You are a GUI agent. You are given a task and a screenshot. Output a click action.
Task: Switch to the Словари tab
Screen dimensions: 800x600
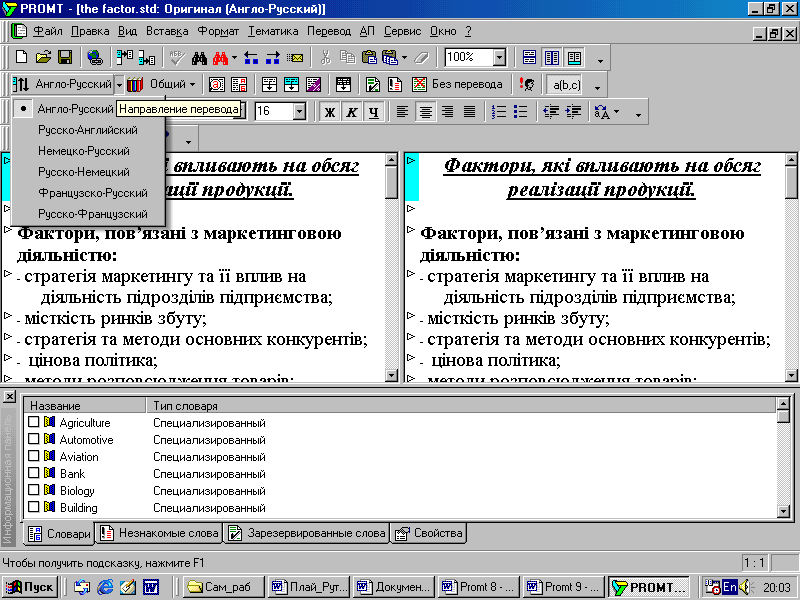point(59,534)
